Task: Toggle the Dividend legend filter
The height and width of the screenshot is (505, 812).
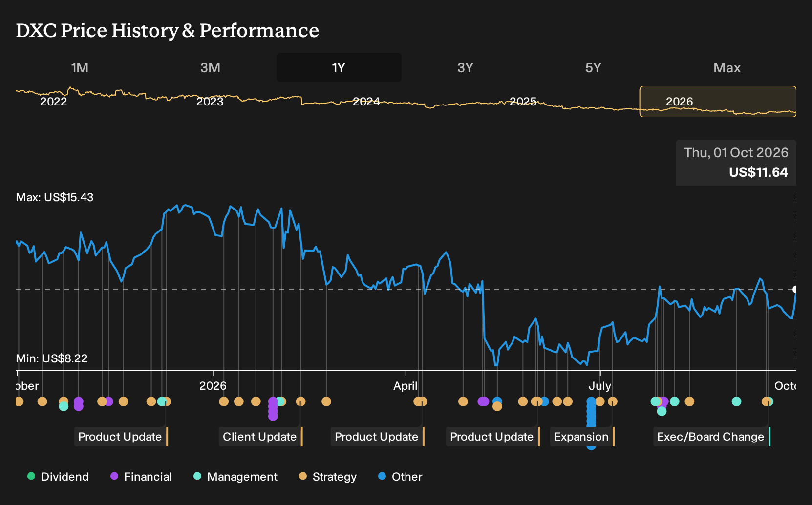Action: (x=58, y=477)
